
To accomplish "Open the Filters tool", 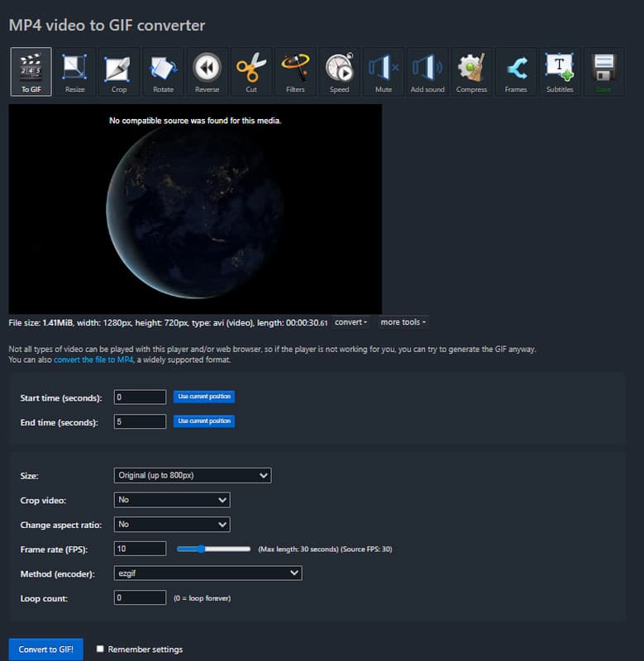I will coord(295,71).
